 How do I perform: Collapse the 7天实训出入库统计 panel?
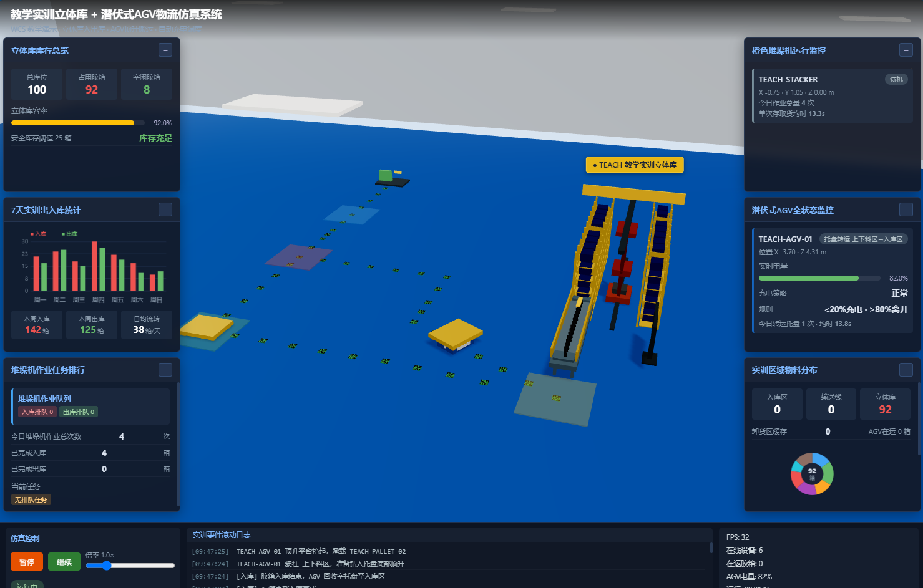coord(165,210)
